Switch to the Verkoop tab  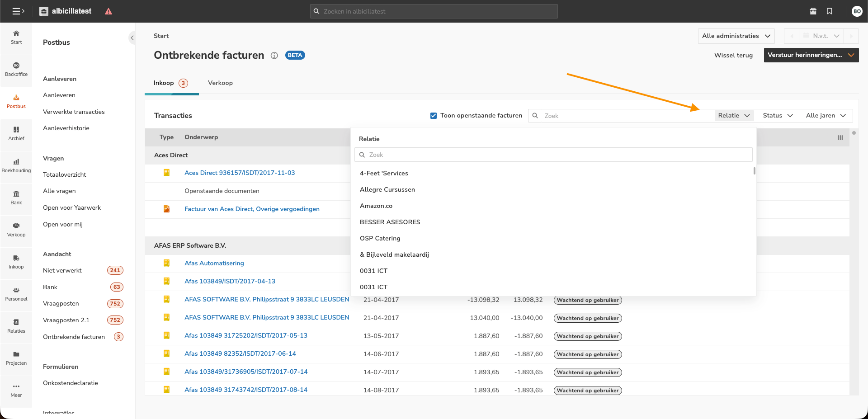tap(220, 83)
